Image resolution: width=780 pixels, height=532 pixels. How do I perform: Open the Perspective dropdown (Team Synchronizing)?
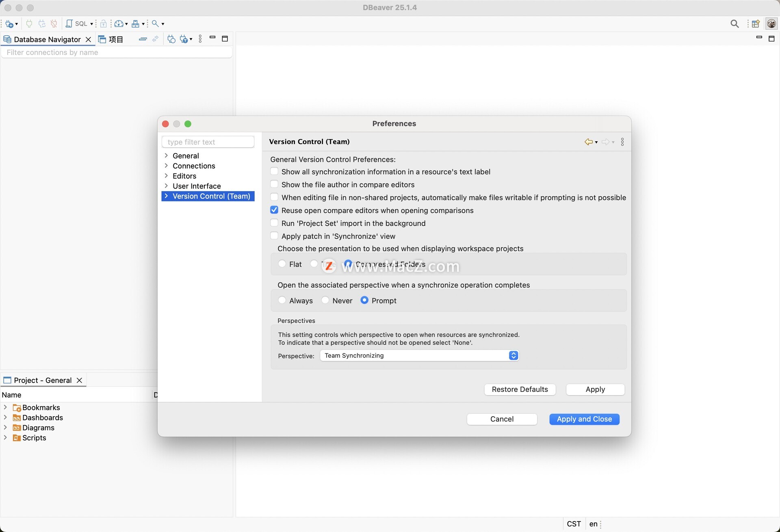coord(419,355)
